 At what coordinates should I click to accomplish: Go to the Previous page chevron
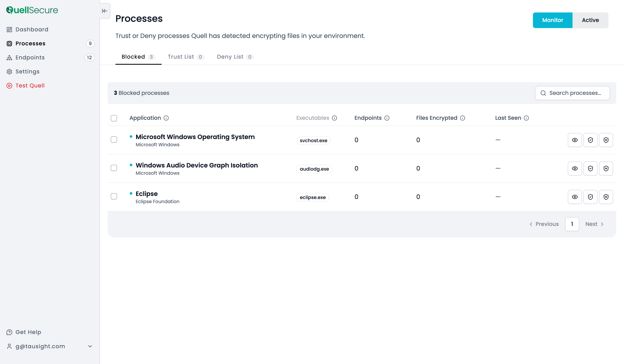(x=531, y=224)
